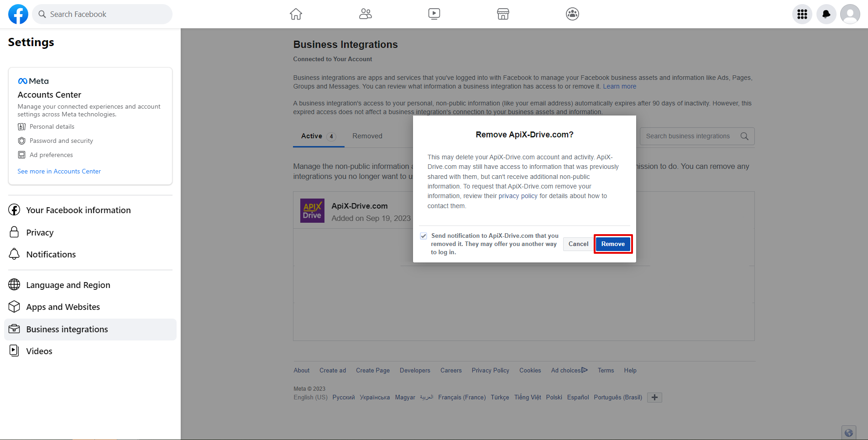Open the profile avatar account menu
The height and width of the screenshot is (440, 868).
(x=850, y=14)
